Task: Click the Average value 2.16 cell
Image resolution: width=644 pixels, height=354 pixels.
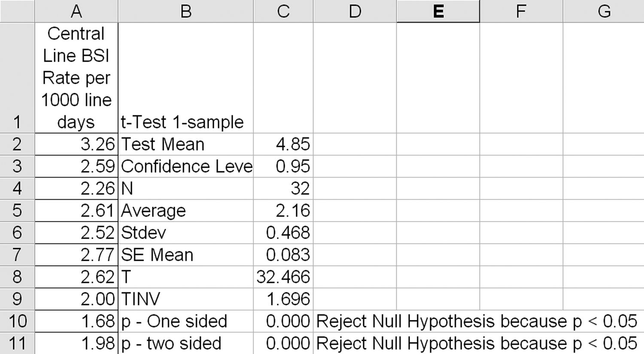Action: point(283,211)
